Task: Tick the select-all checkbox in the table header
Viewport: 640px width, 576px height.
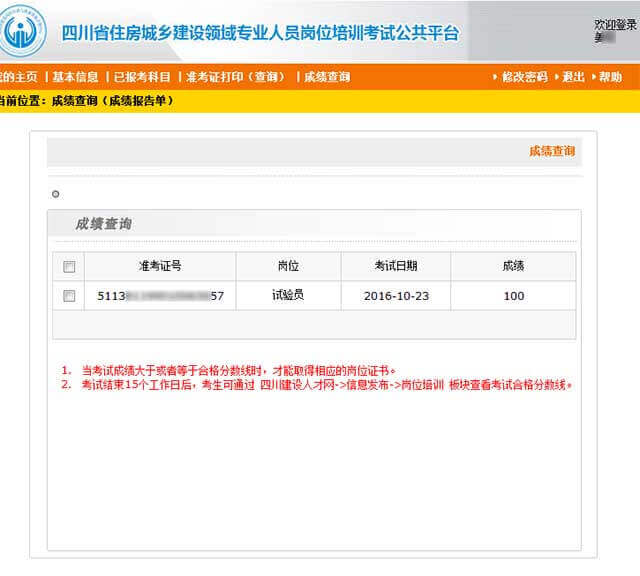Action: click(x=69, y=267)
